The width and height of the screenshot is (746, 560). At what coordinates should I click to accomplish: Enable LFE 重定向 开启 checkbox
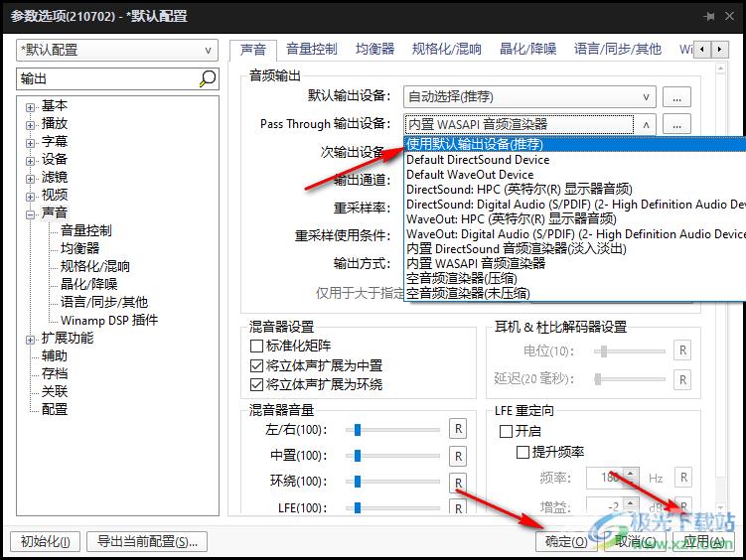pos(506,431)
